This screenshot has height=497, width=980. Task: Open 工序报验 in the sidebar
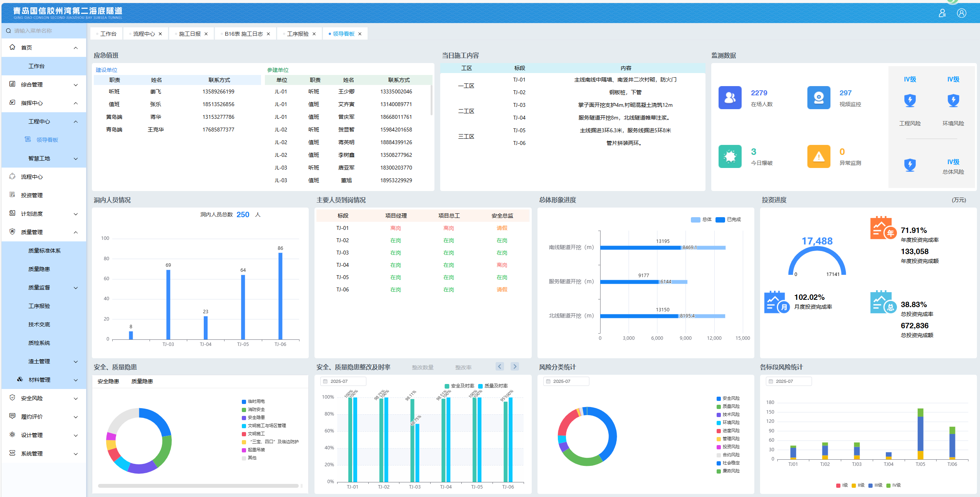(x=39, y=306)
